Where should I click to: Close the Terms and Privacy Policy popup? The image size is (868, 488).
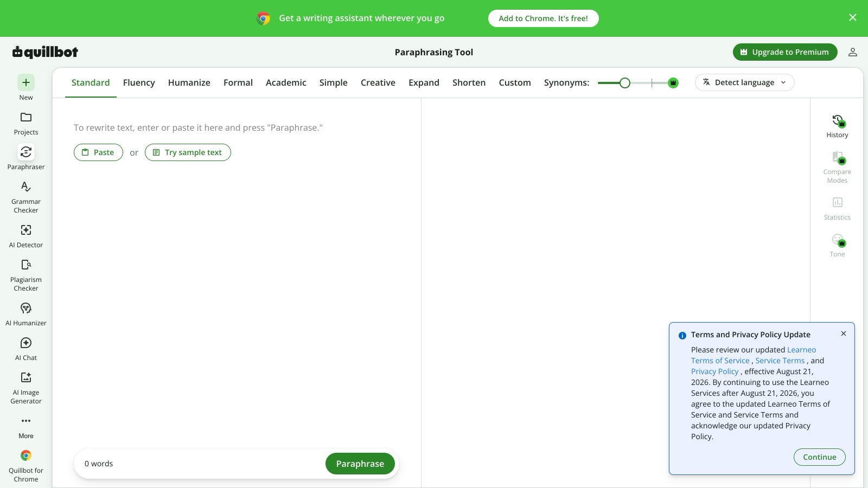click(x=844, y=333)
